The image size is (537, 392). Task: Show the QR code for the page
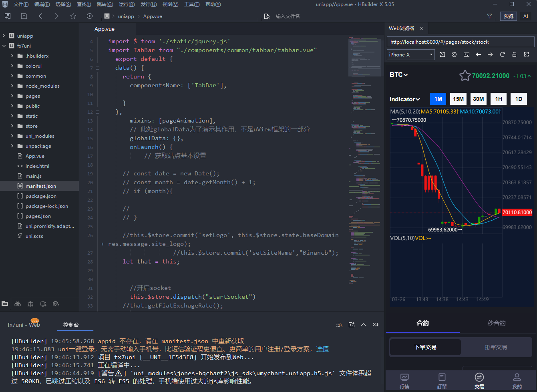tap(527, 54)
